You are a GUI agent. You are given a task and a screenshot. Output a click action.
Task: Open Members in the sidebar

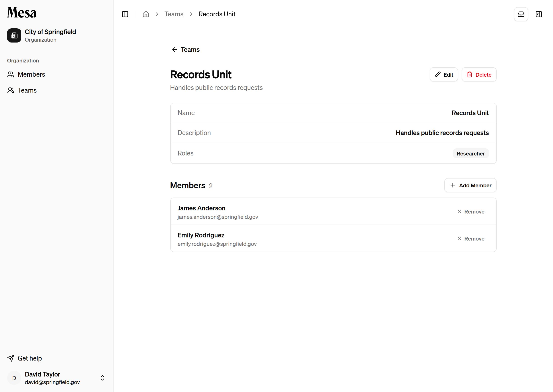point(26,74)
